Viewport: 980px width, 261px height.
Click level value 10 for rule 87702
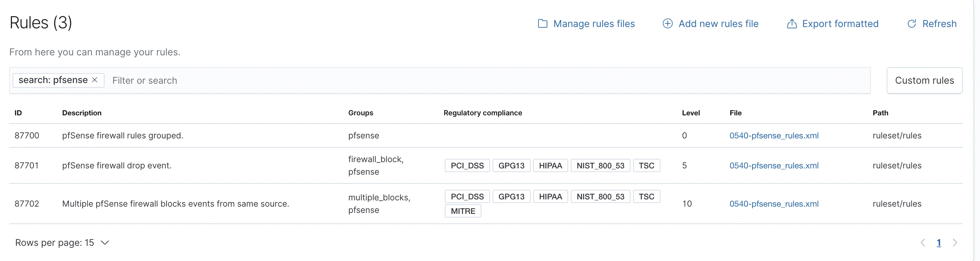687,204
